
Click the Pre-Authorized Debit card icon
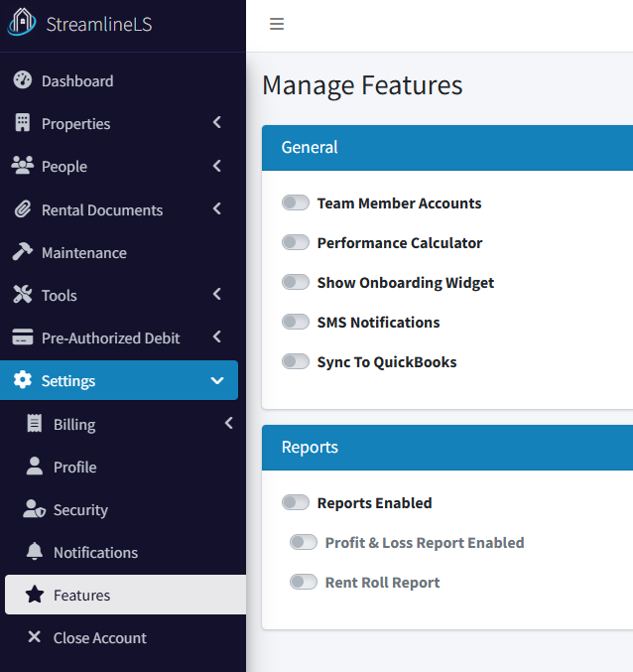click(x=22, y=337)
